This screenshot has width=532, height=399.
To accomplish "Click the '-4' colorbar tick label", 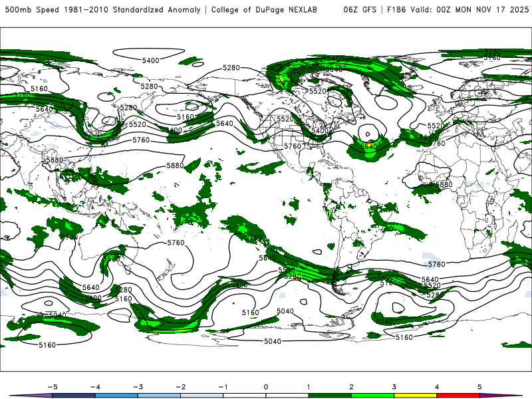I will tap(95, 387).
